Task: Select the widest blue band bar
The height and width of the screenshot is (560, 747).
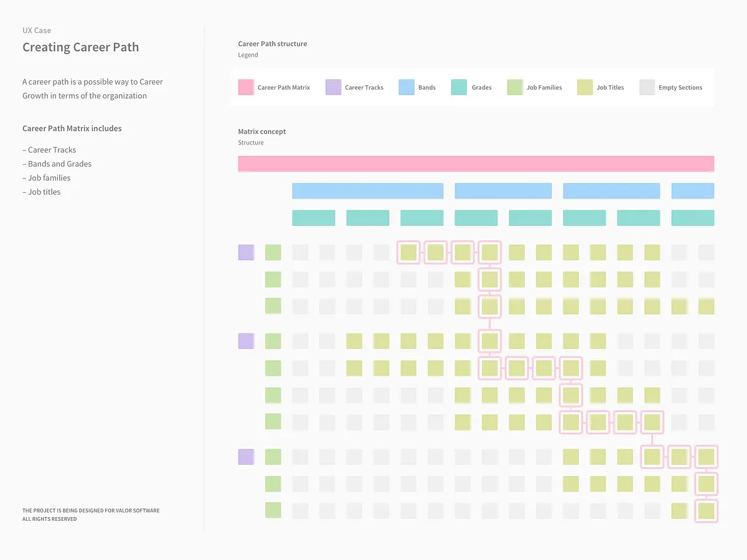Action: pos(368,190)
